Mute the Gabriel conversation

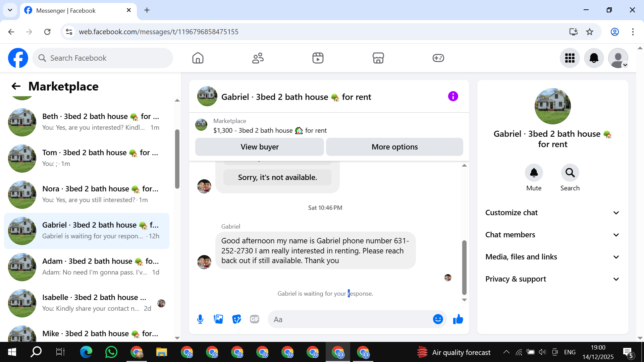(534, 173)
